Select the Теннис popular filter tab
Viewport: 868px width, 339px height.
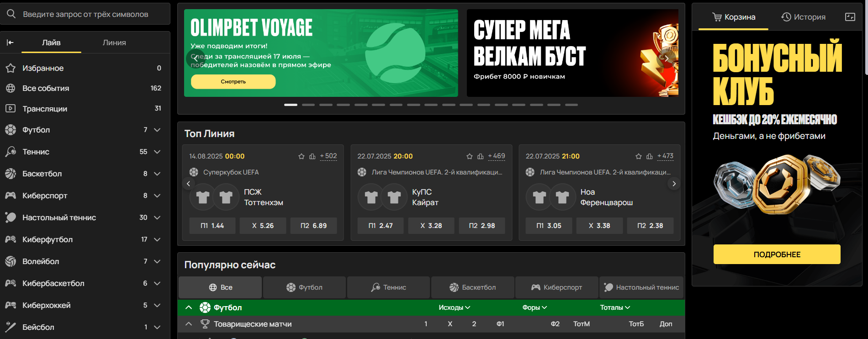(x=388, y=287)
